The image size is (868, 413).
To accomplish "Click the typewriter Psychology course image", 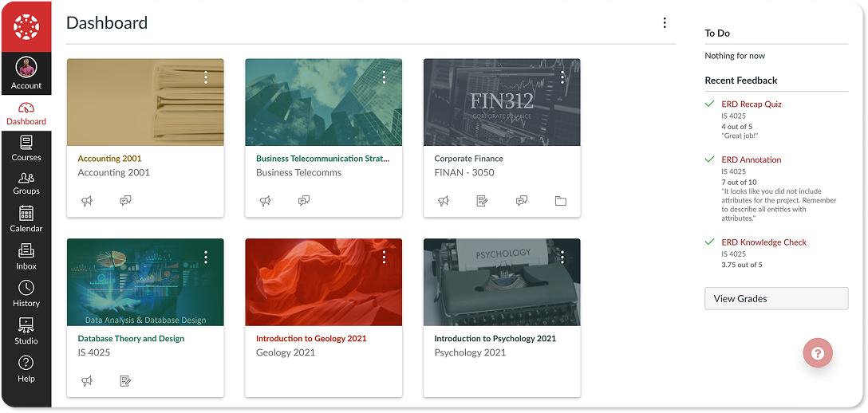I will tap(502, 282).
